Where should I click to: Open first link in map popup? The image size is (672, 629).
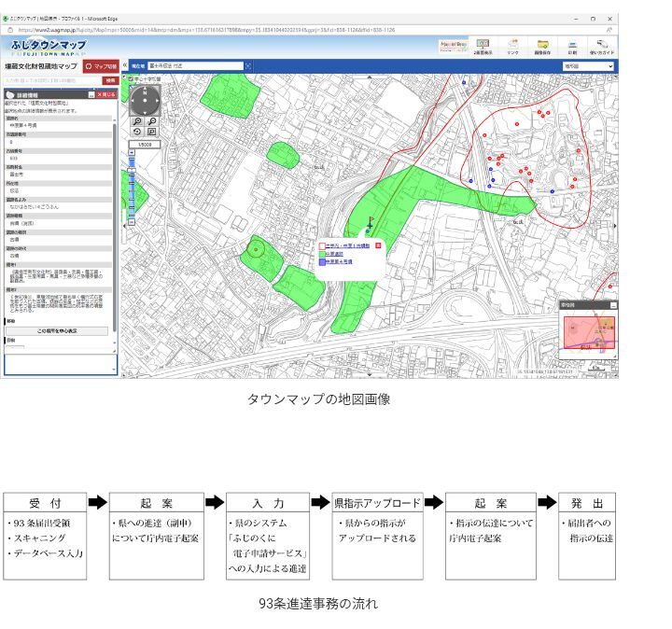coord(347,246)
